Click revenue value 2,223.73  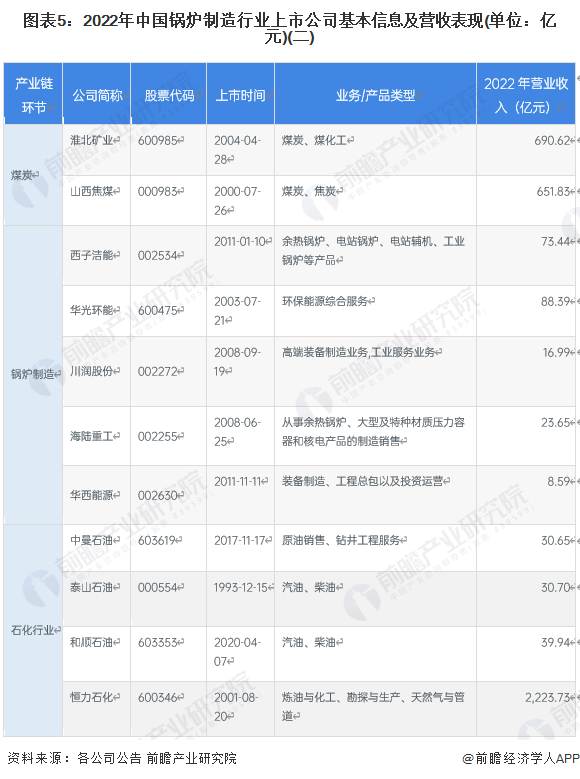click(x=547, y=697)
